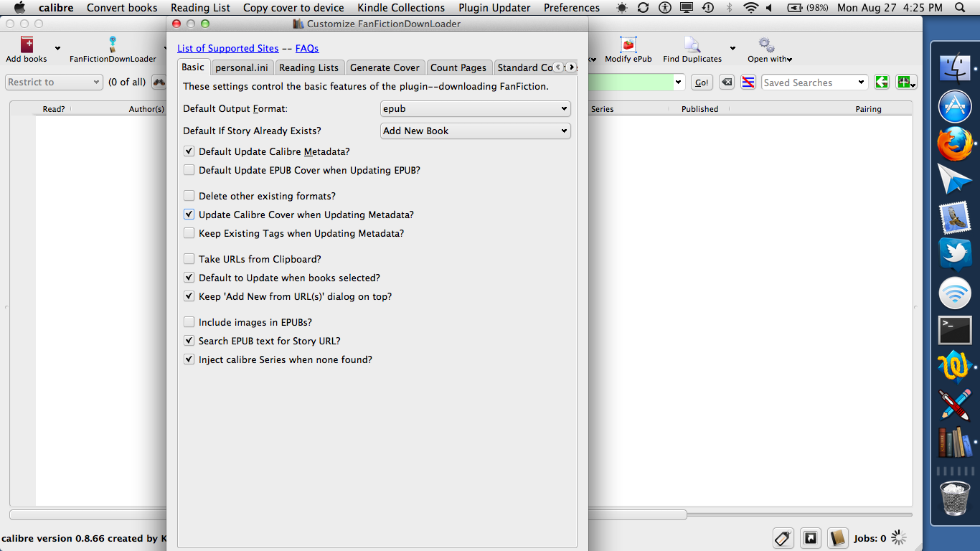Select the Basic tab
This screenshot has width=980, height=551.
tap(193, 67)
